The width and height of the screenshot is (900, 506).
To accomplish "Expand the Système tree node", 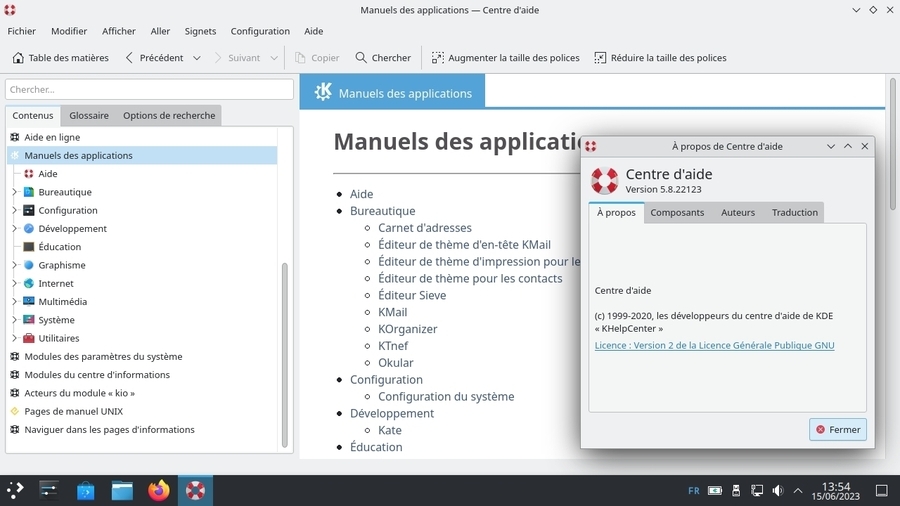I will 14,320.
